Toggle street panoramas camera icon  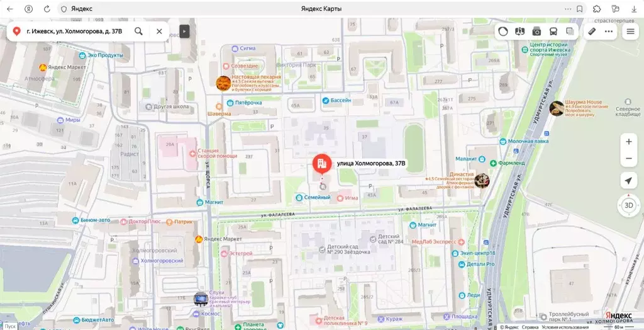tap(536, 31)
